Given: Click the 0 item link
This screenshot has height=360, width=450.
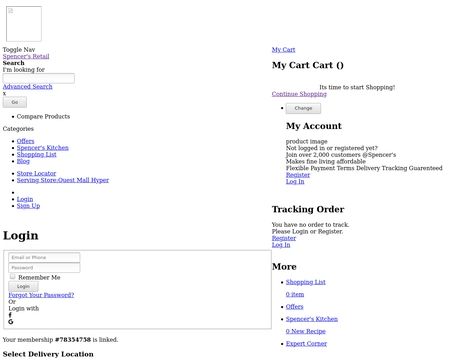Looking at the screenshot, I should (x=295, y=294).
